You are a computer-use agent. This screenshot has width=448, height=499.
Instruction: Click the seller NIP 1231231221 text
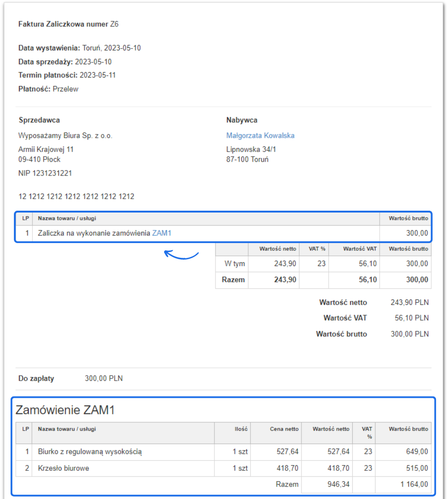[x=45, y=173]
